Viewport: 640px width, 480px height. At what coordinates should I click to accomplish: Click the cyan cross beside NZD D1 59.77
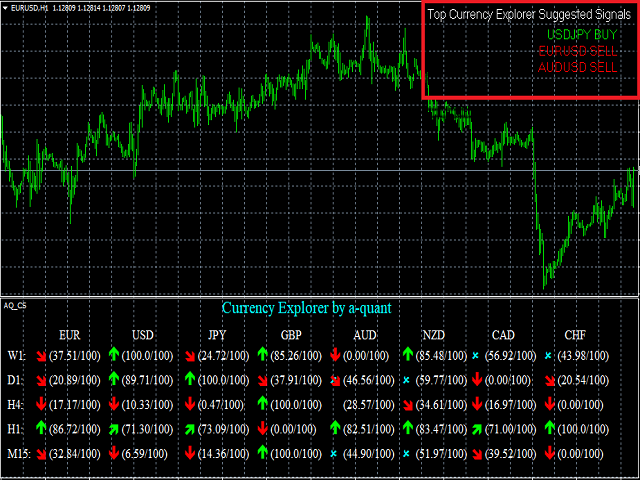coord(406,380)
